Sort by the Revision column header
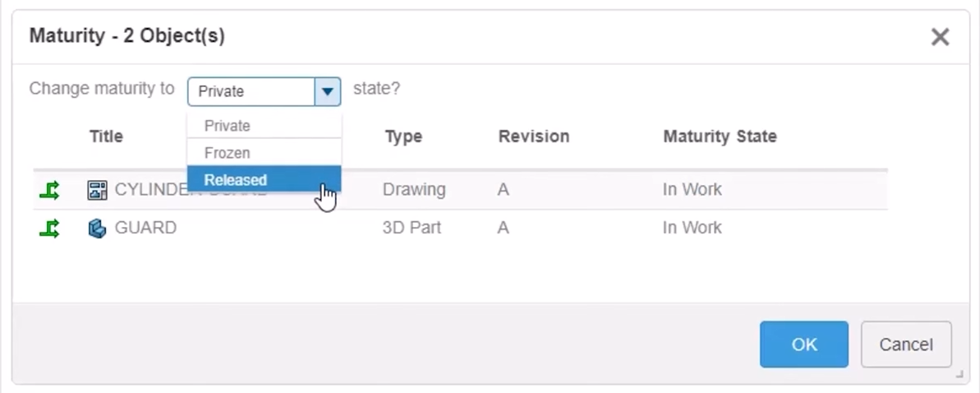980x393 pixels. pyautogui.click(x=533, y=136)
